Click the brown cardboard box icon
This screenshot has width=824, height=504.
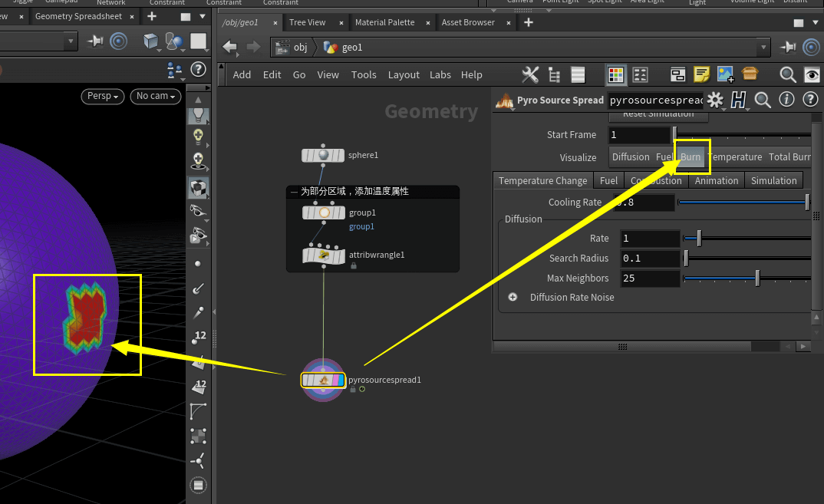click(750, 74)
